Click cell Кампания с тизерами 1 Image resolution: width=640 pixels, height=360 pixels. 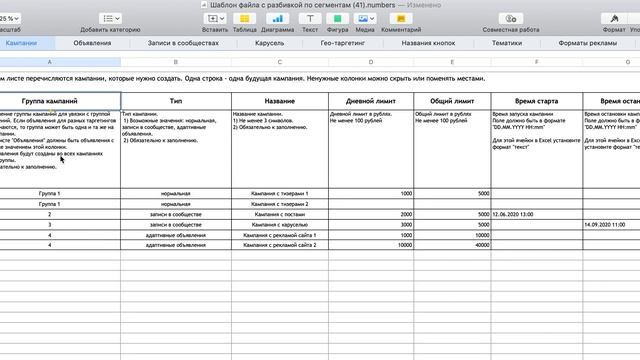click(x=280, y=193)
